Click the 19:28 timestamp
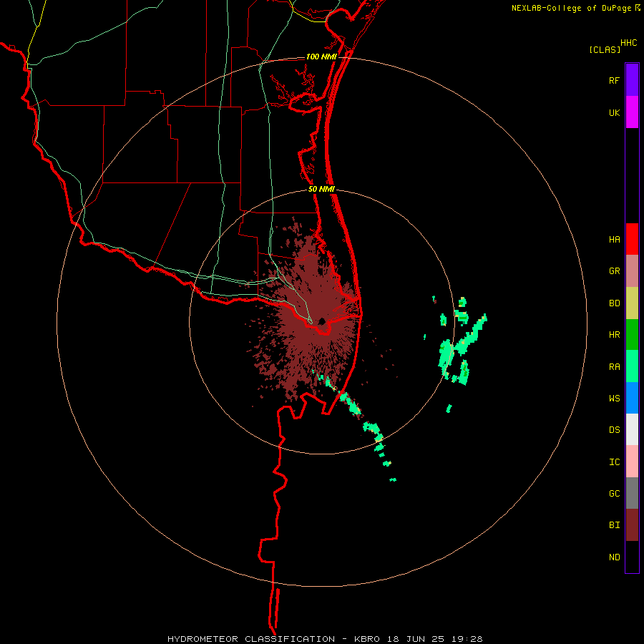This screenshot has width=644, height=644. (x=467, y=639)
